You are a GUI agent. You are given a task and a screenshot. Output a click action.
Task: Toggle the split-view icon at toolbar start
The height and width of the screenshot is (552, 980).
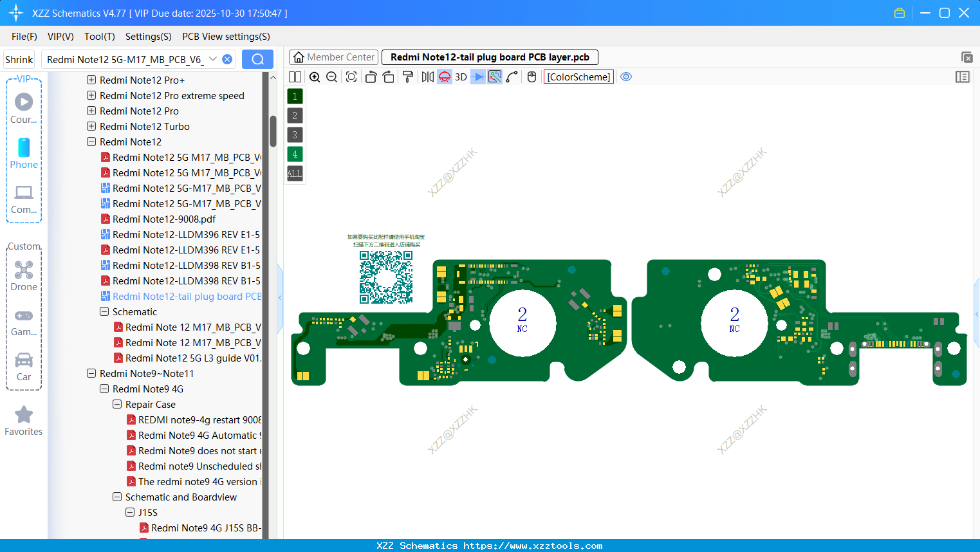tap(295, 77)
